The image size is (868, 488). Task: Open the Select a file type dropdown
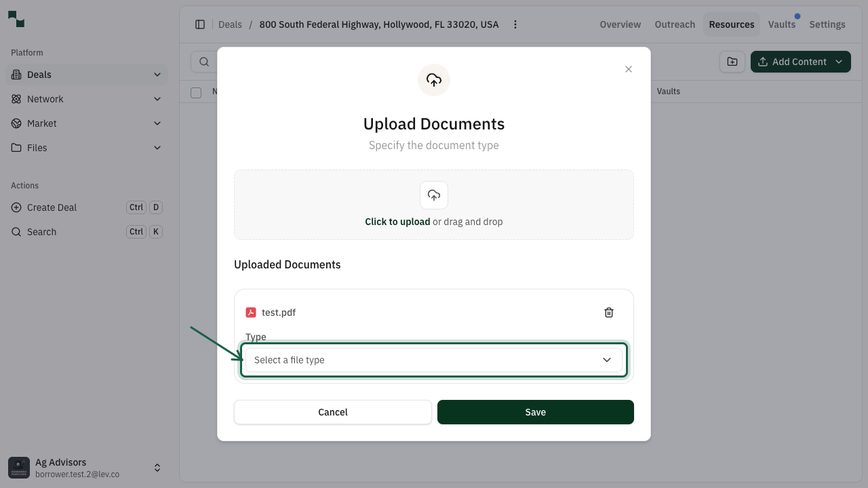[434, 360]
